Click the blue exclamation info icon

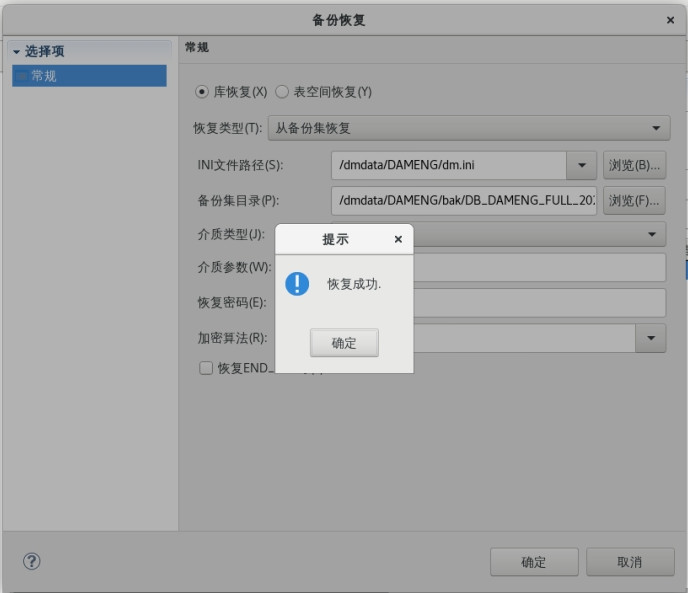[x=297, y=284]
